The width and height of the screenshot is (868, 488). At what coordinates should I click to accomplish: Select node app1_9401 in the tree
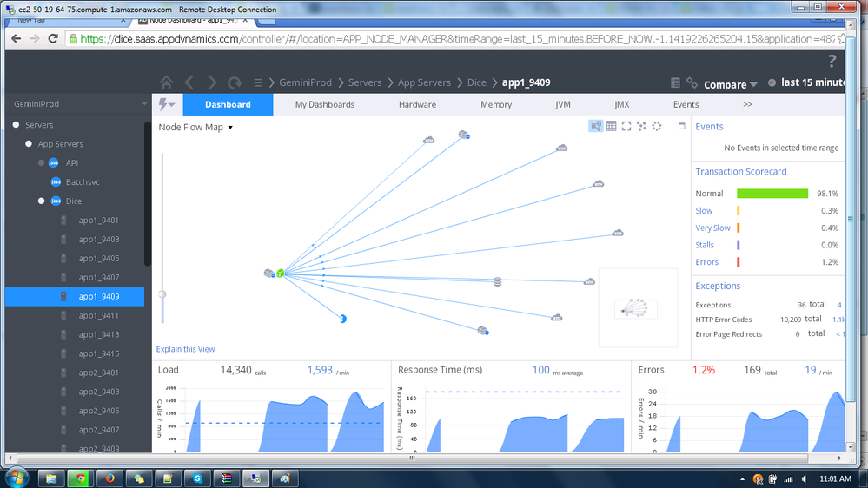(98, 221)
